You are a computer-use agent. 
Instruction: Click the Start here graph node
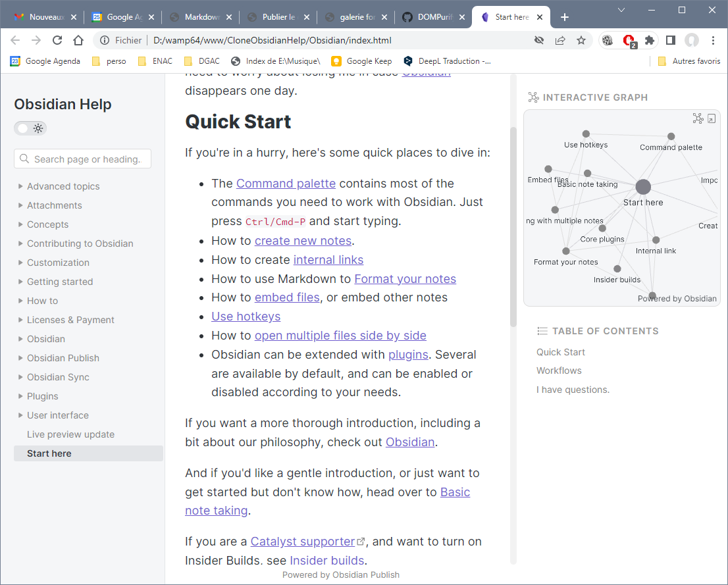click(x=643, y=187)
